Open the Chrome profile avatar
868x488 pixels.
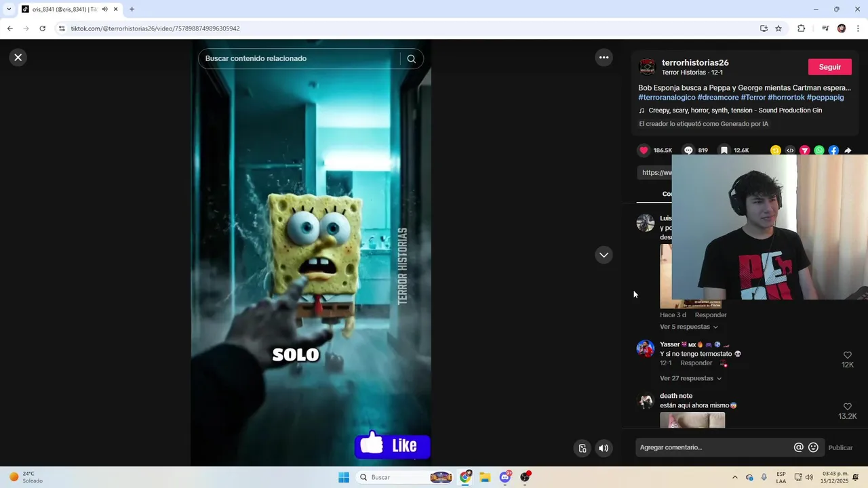[x=842, y=28]
